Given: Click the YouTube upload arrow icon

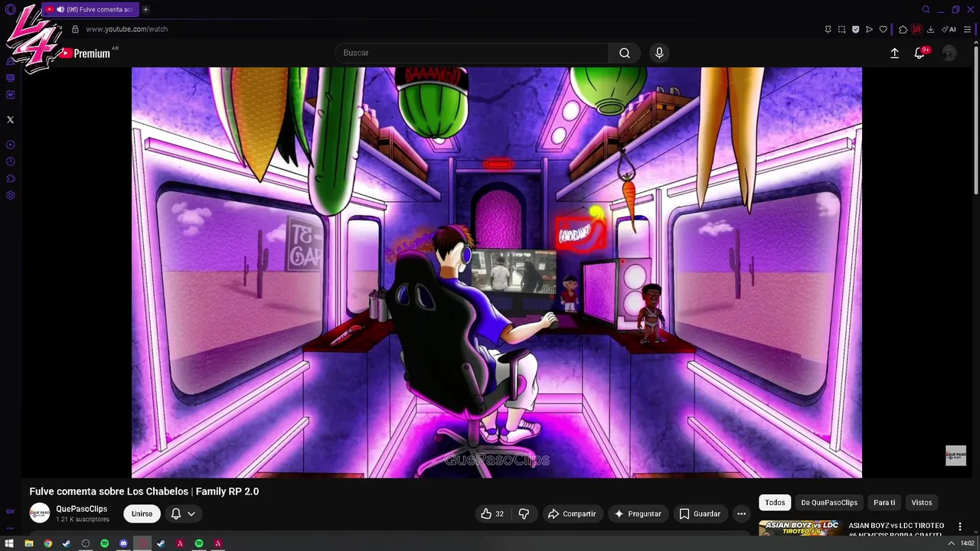Looking at the screenshot, I should (894, 53).
